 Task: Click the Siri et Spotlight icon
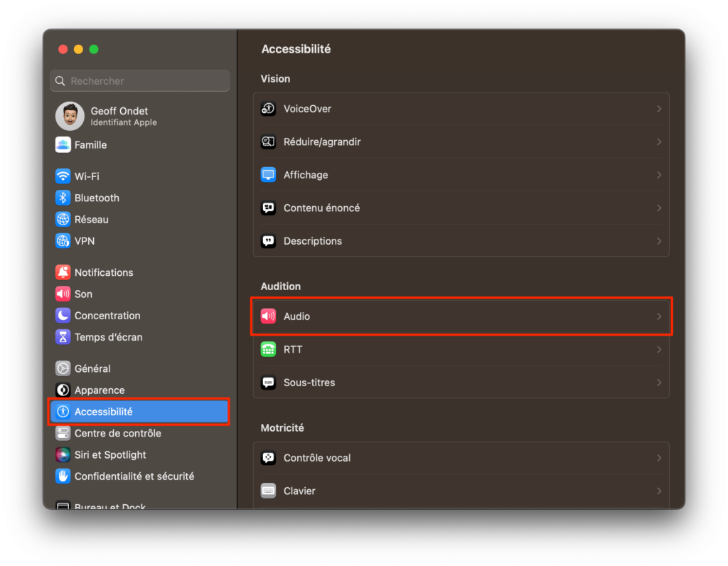coord(63,454)
